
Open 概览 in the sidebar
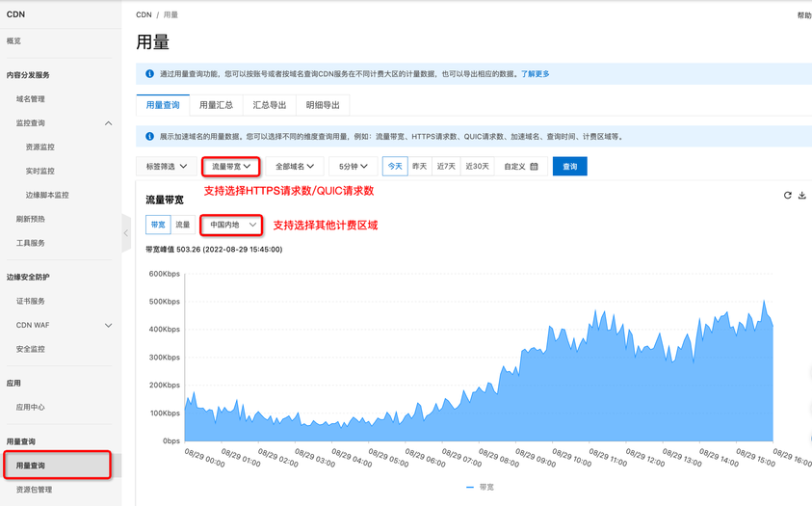(x=13, y=40)
